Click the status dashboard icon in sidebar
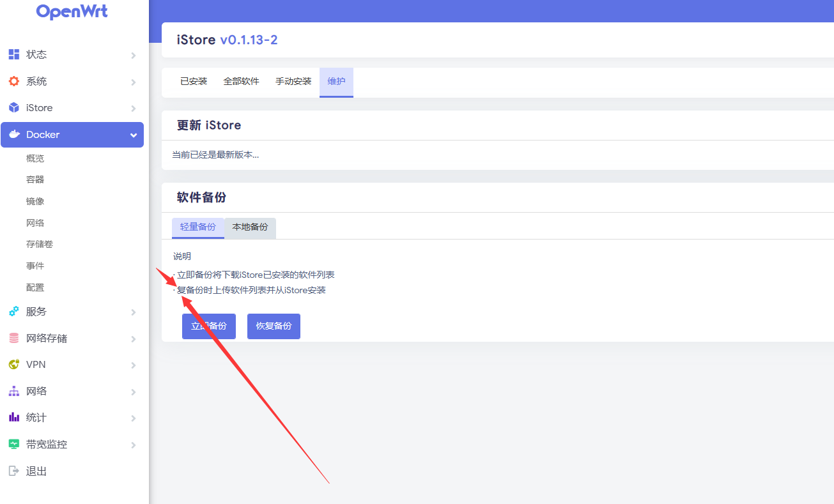 tap(13, 54)
